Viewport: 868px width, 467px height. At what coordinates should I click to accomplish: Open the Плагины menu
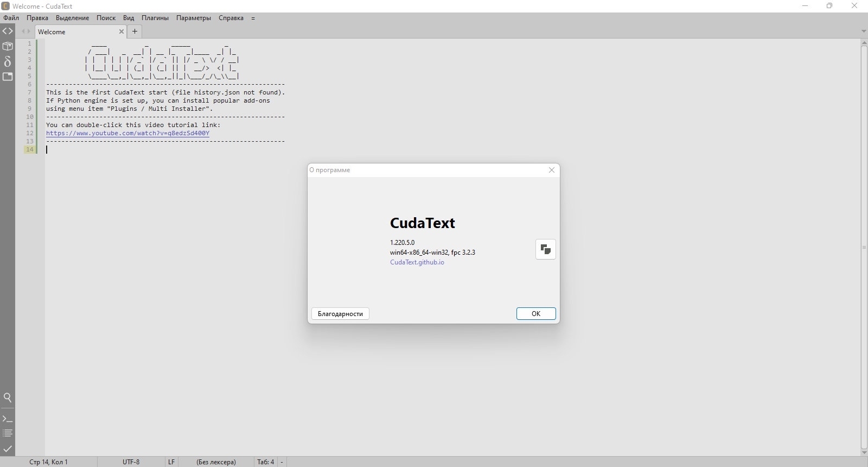click(155, 18)
